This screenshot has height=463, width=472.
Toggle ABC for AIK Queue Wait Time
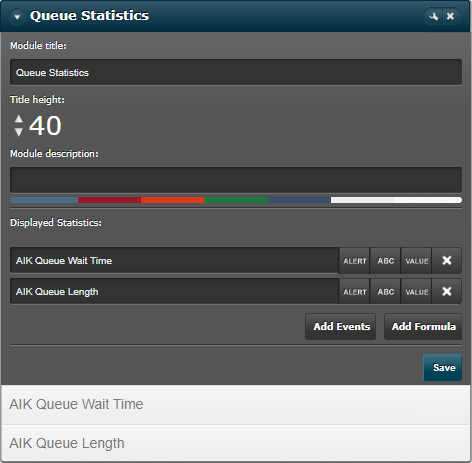tap(386, 260)
